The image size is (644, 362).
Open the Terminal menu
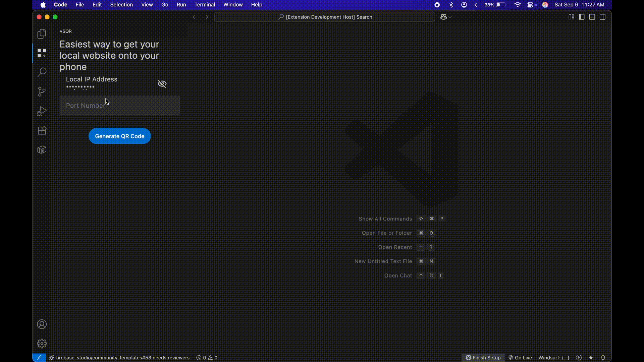tap(205, 5)
